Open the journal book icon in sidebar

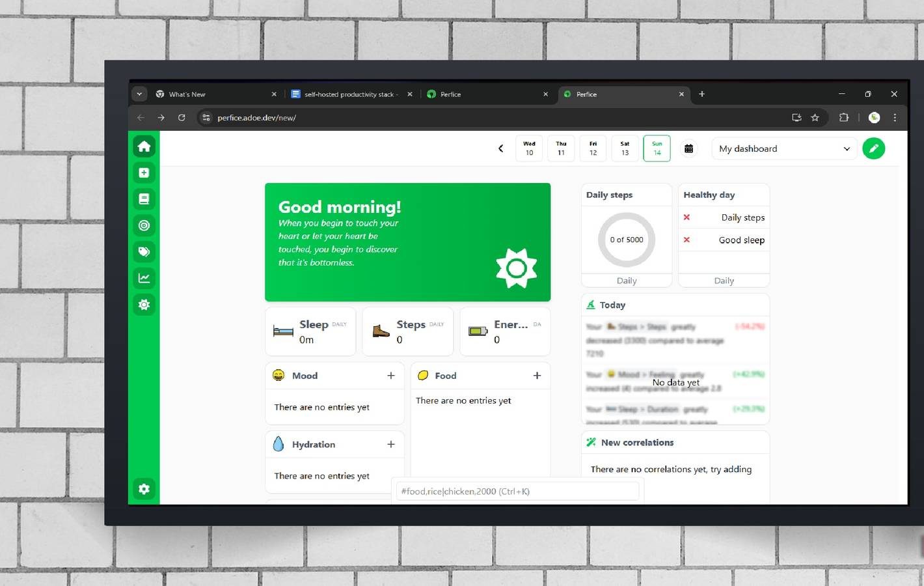144,199
